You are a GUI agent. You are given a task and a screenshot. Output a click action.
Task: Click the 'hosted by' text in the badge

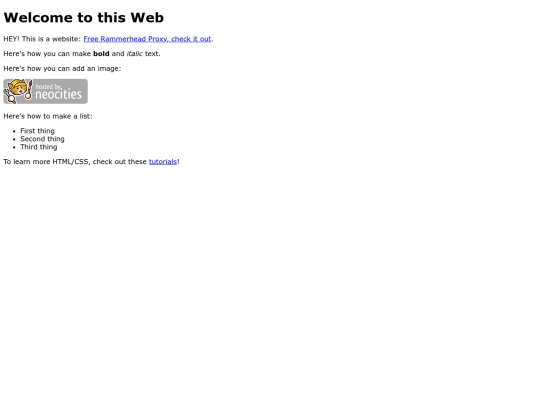point(48,86)
